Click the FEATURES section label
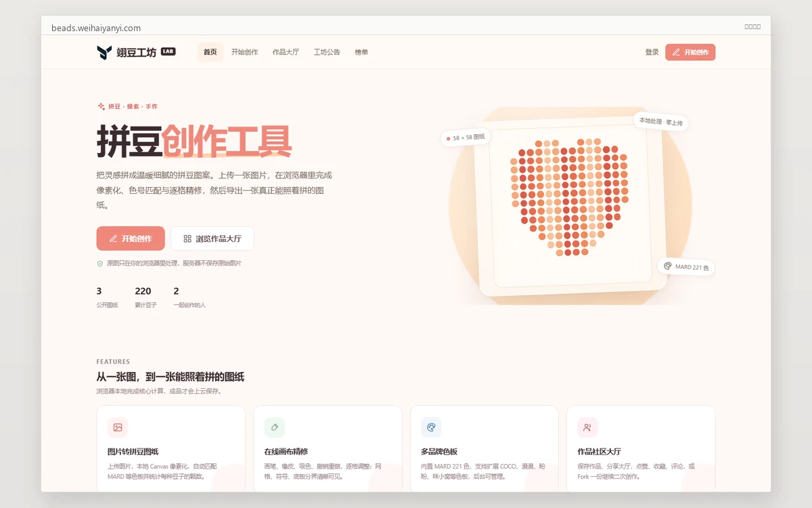This screenshot has width=812, height=508. [x=113, y=362]
